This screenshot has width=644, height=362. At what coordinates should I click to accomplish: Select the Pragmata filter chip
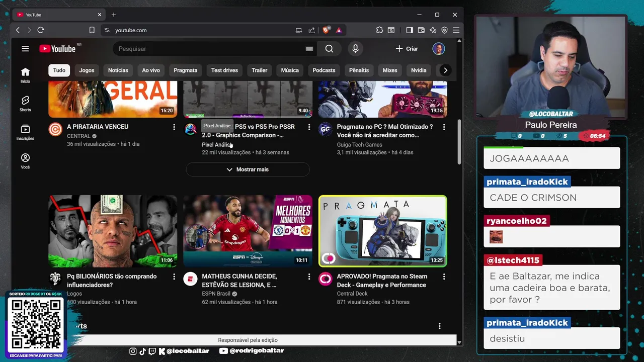click(186, 70)
